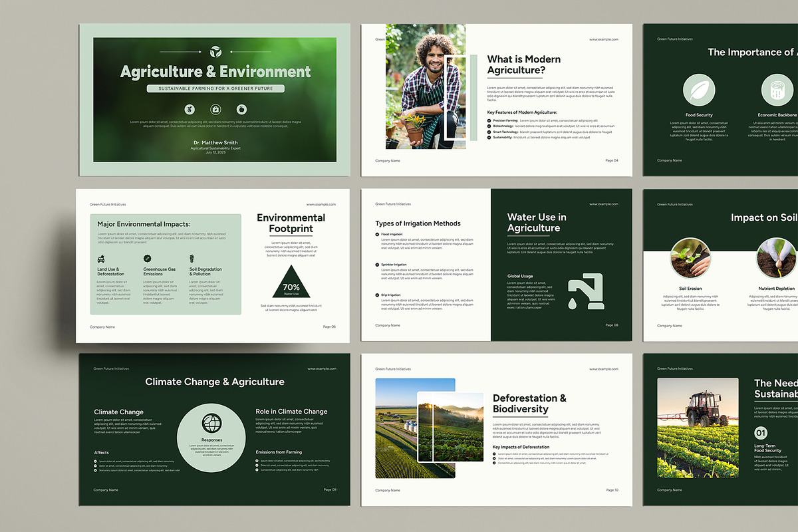
Task: Click the check bullet beside Biotechnology
Action: pos(489,126)
